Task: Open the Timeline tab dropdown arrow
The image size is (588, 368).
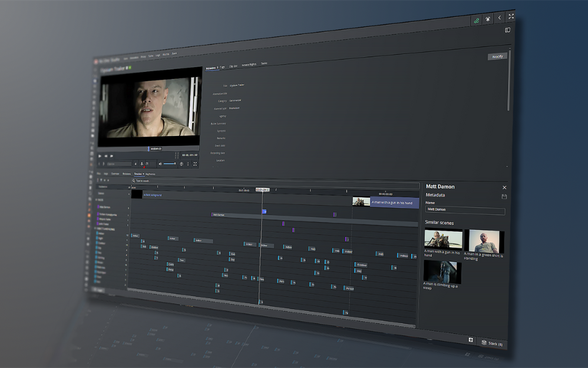Action: click(x=143, y=174)
